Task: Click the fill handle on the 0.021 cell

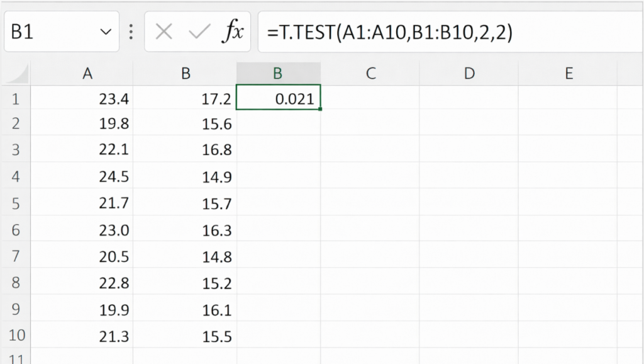Action: pos(320,109)
